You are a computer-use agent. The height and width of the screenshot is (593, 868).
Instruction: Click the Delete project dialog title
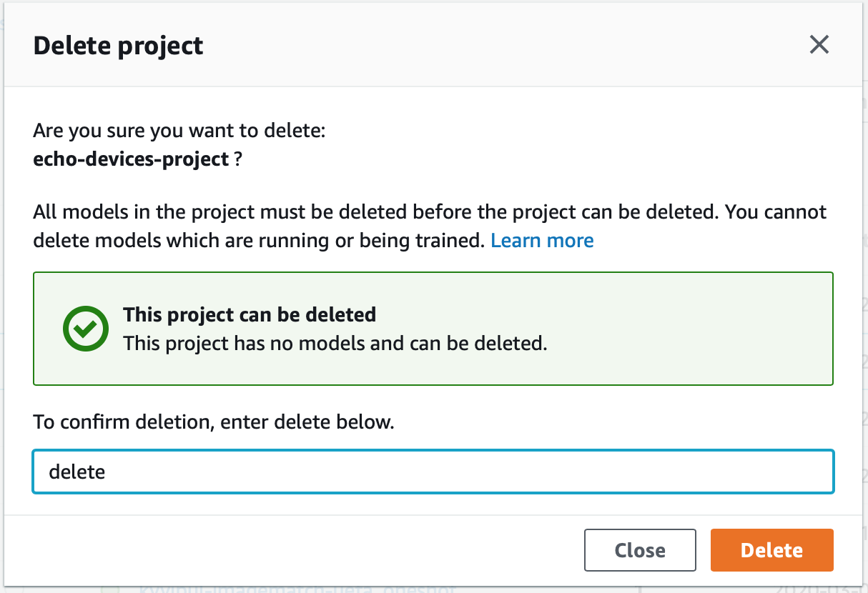pos(117,45)
